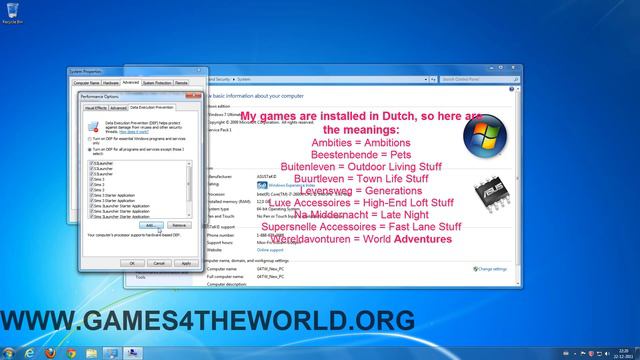This screenshot has width=640, height=360.
Task: Click Apply in Performance Options
Action: [186, 263]
